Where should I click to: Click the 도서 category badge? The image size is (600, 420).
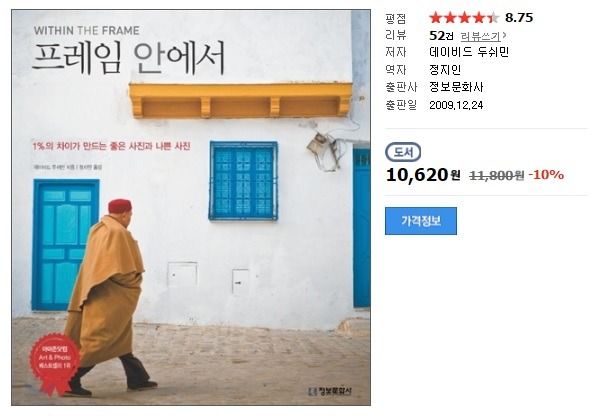[x=403, y=152]
